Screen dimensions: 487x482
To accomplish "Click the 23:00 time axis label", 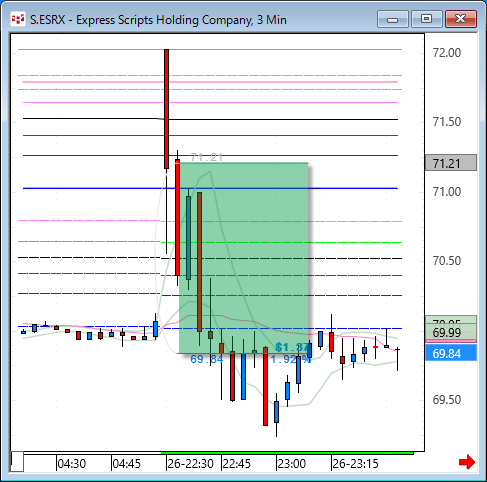I will tap(291, 464).
